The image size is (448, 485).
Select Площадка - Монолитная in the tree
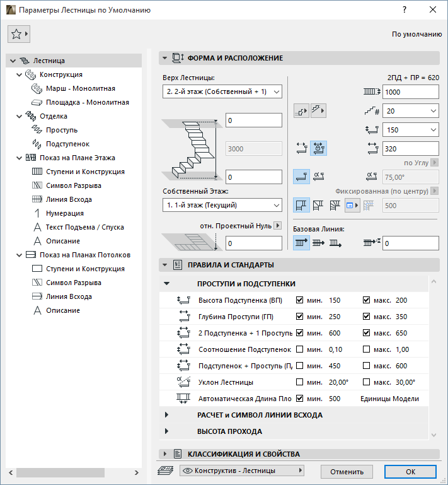tap(88, 102)
